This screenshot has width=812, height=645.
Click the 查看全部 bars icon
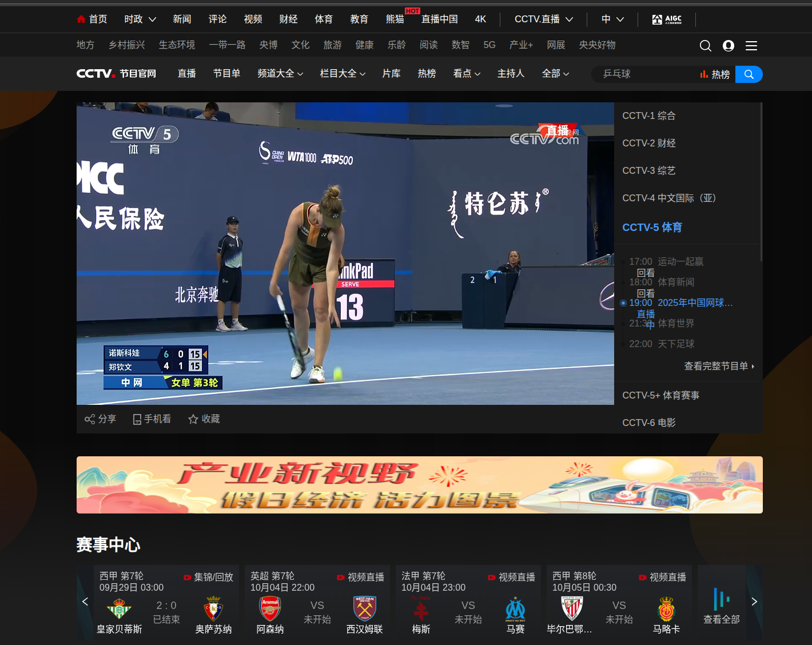(x=722, y=599)
